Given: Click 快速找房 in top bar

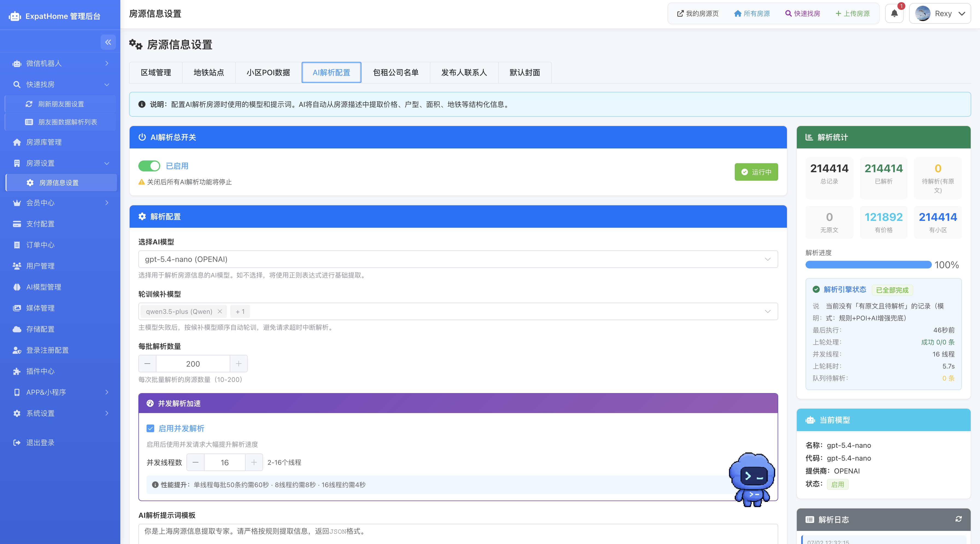Looking at the screenshot, I should click(x=802, y=14).
